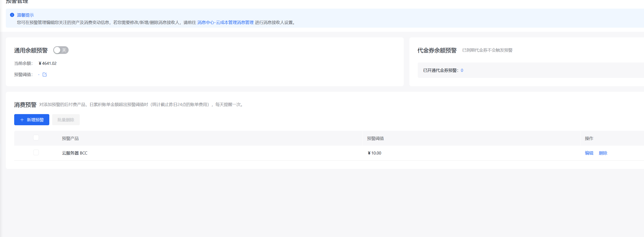This screenshot has height=237, width=644.
Task: Enable the 通用余额预警 toggle switch
Action: click(60, 50)
